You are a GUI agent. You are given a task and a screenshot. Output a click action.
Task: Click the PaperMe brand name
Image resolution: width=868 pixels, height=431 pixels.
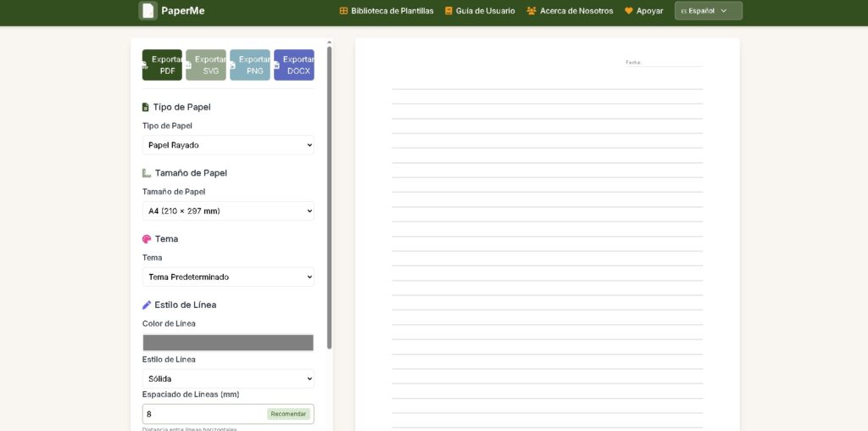[x=183, y=10]
